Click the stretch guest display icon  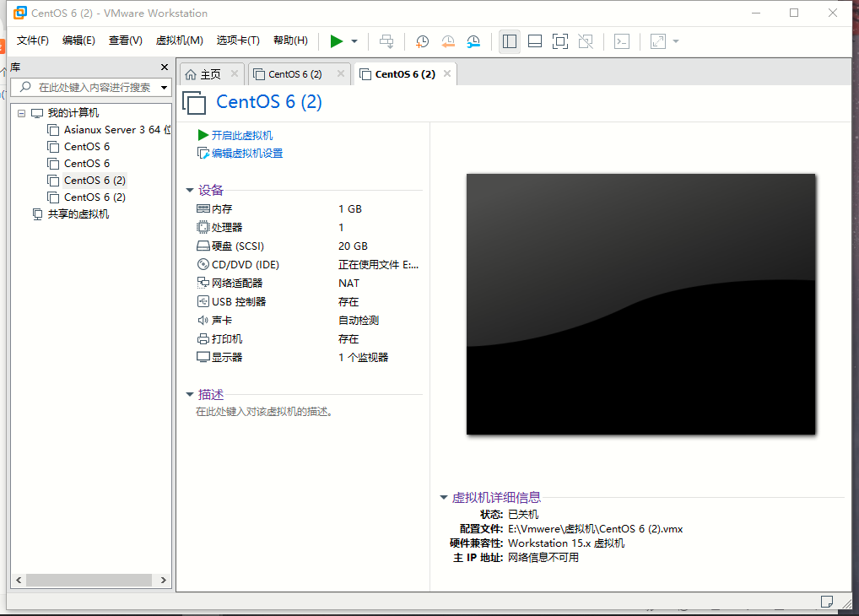[658, 41]
